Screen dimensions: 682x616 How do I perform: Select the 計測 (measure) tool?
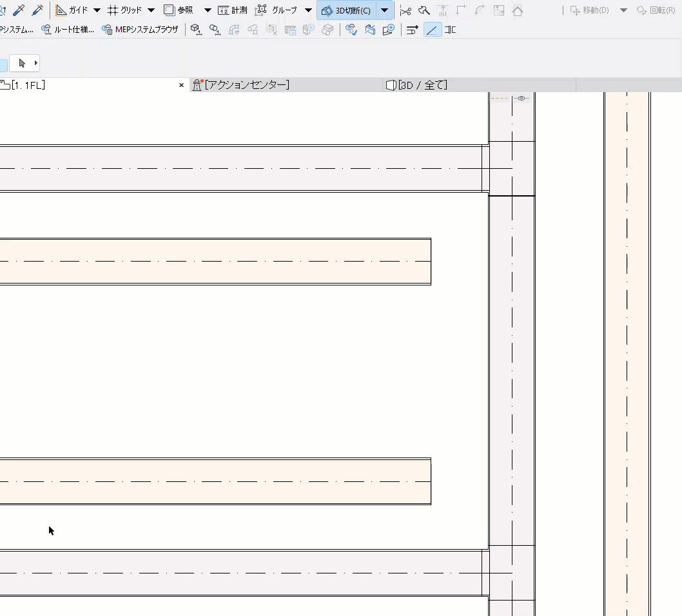point(234,10)
